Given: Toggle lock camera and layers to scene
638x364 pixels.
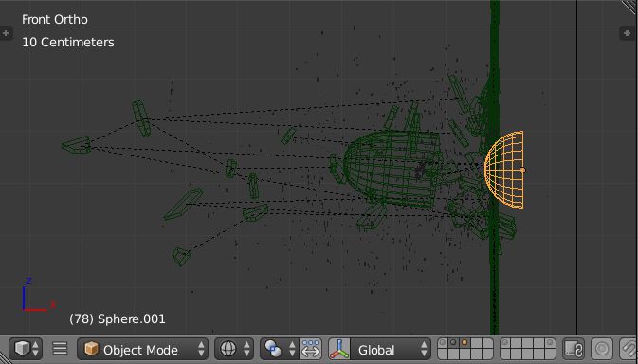Looking at the screenshot, I should [574, 349].
